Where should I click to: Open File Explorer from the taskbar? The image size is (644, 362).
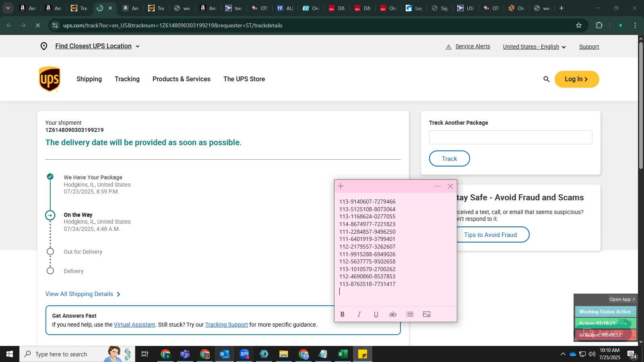[x=284, y=354]
